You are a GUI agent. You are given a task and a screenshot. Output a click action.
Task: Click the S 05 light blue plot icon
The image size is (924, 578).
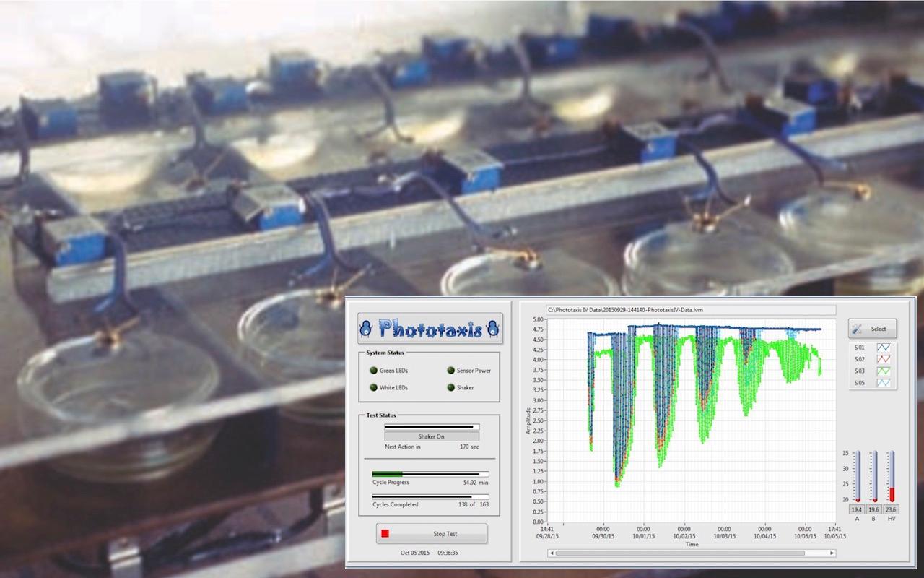884,382
